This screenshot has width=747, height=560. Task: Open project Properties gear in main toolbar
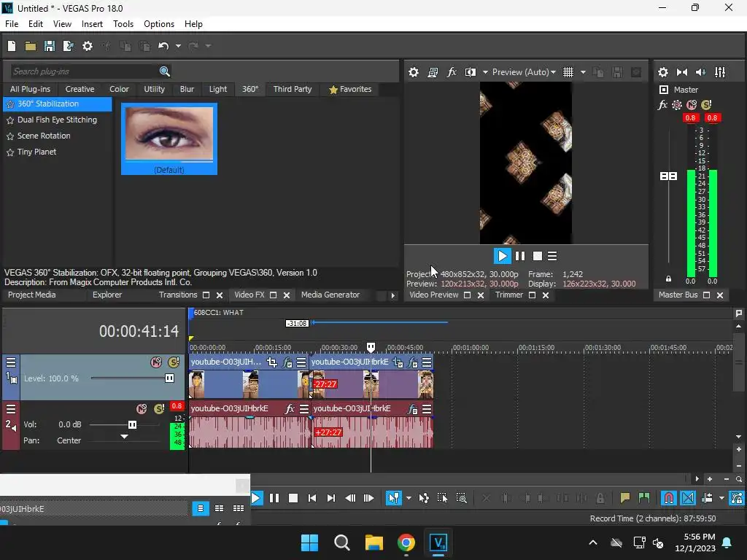(88, 46)
